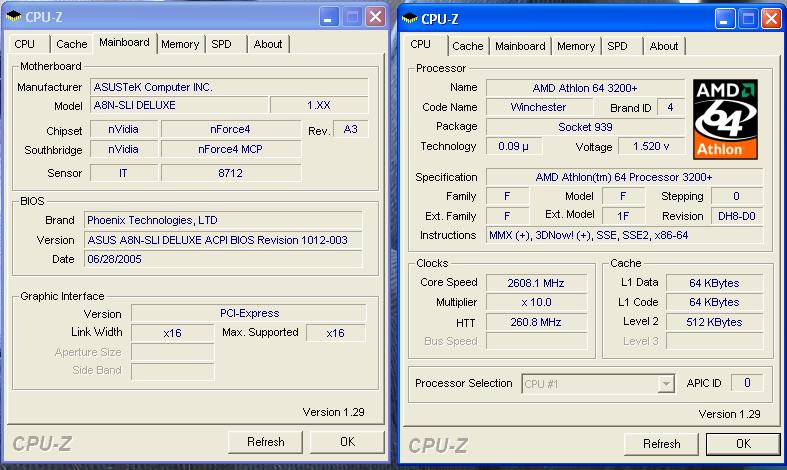Click Refresh in the left CPU-Z window
The height and width of the screenshot is (470, 787).
(x=266, y=442)
